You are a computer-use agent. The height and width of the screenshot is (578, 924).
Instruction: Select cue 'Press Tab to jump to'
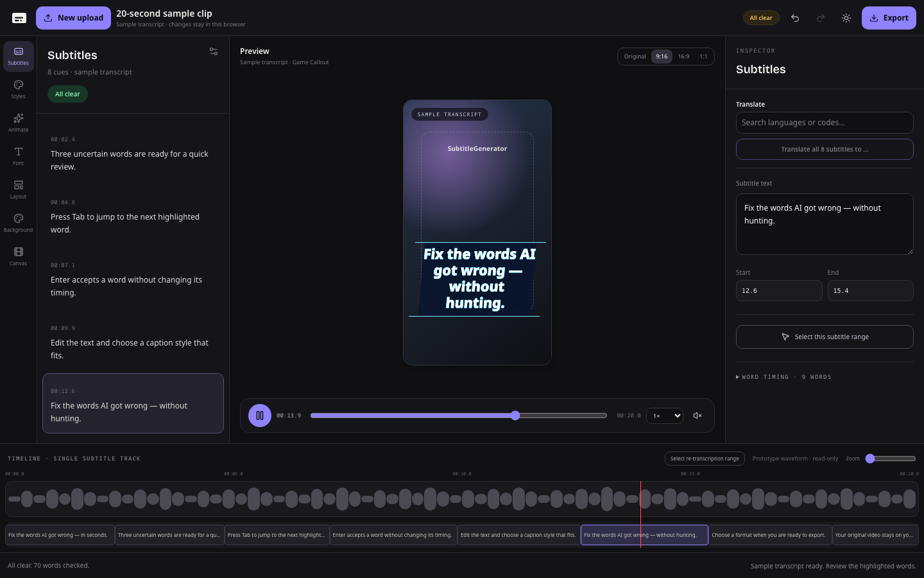[133, 216]
